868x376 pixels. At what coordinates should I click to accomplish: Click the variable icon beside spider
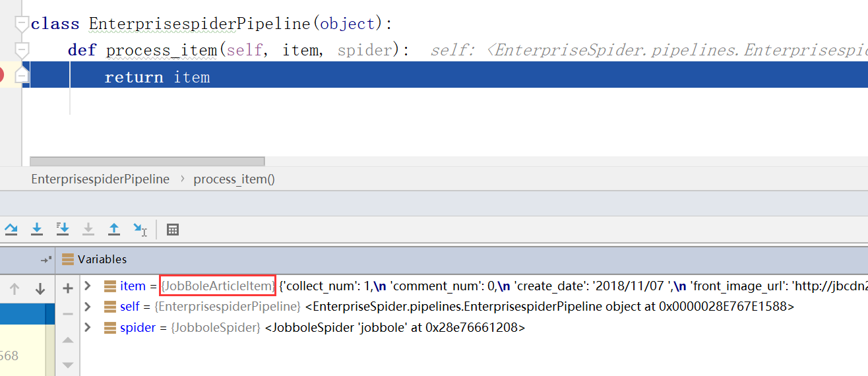110,327
